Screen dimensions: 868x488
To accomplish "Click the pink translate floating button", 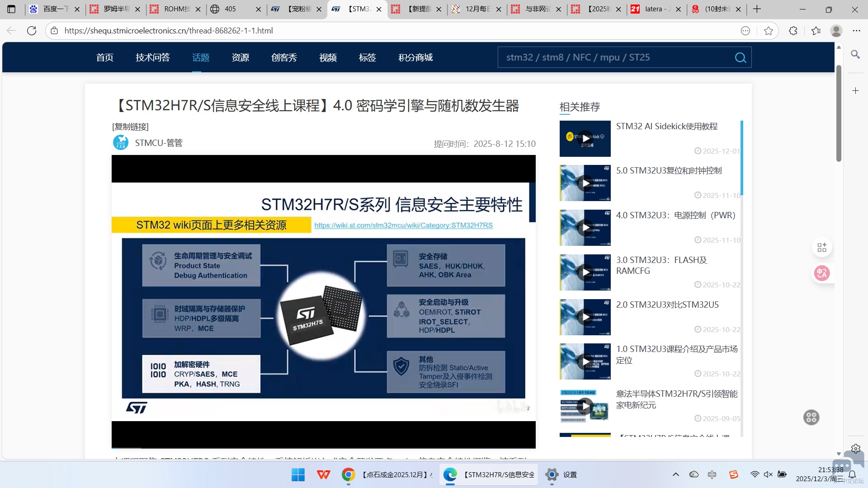I will (822, 273).
